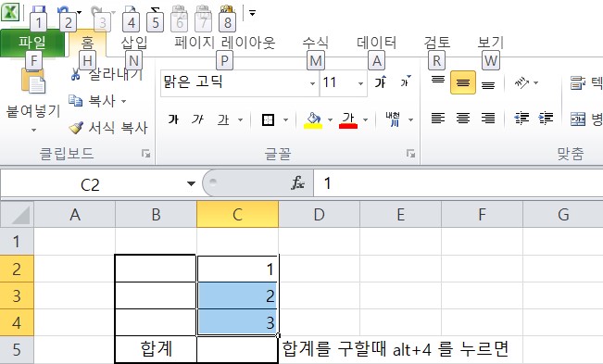The width and height of the screenshot is (603, 364).
Task: Click cell C3 containing 2
Action: pyautogui.click(x=237, y=295)
